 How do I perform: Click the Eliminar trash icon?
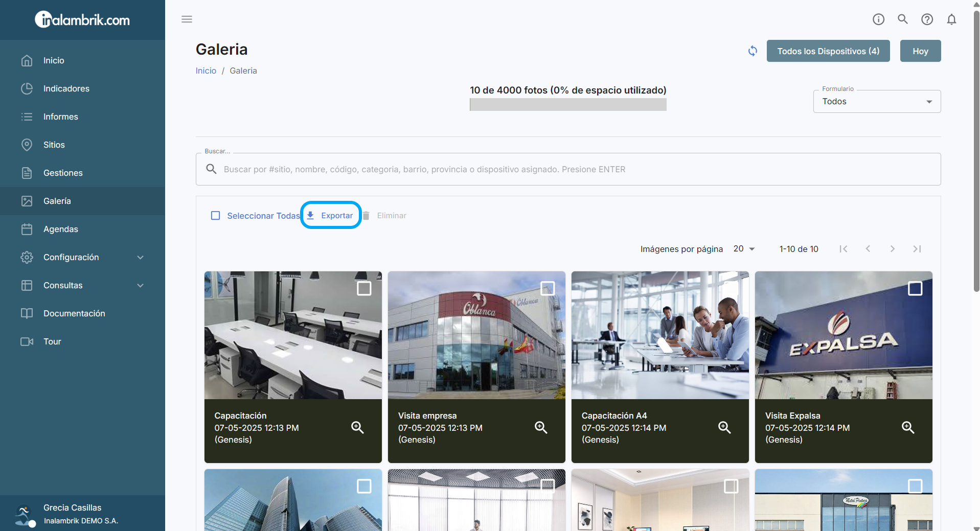click(366, 216)
